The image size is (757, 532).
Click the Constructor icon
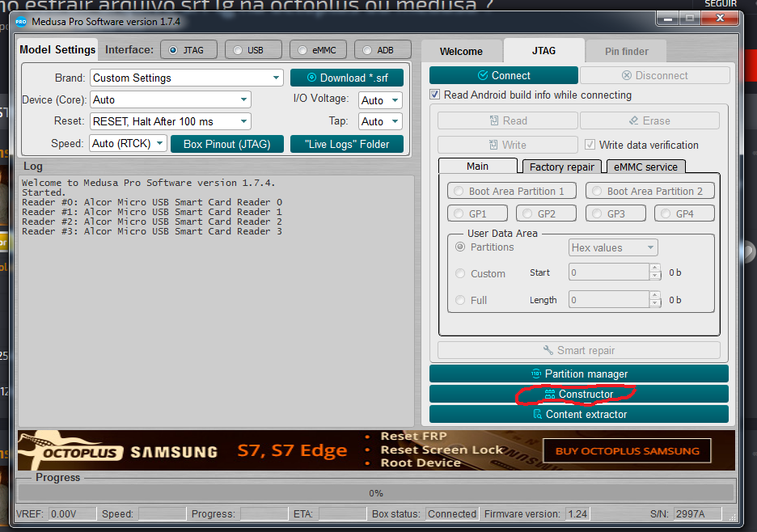coord(550,395)
